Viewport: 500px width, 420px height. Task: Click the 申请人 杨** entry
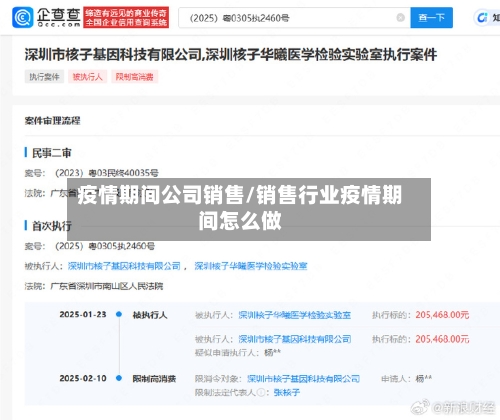[407, 379]
